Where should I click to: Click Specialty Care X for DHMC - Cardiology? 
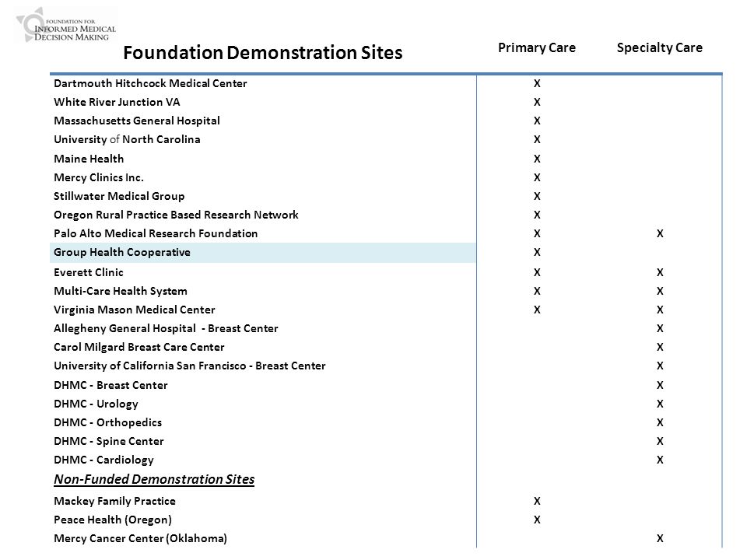click(x=660, y=460)
